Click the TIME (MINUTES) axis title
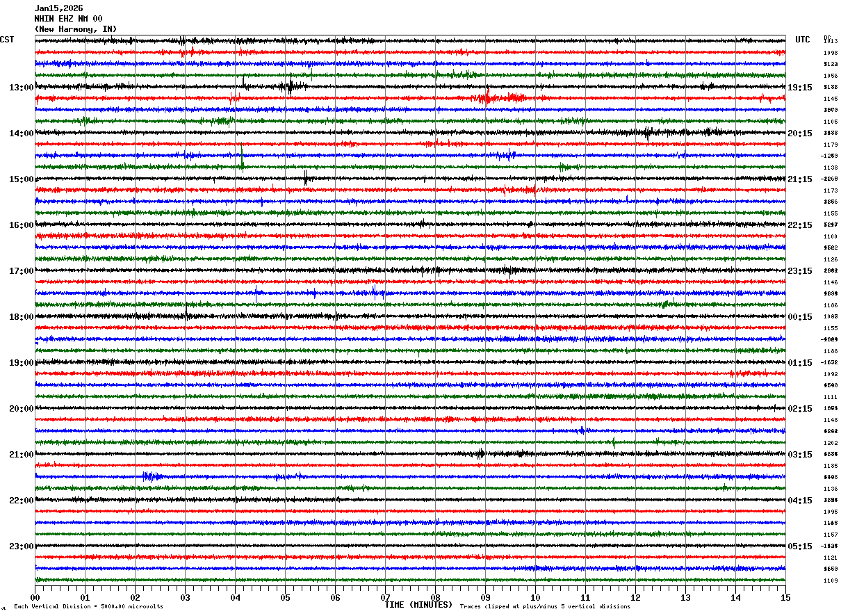This screenshot has height=616, width=841. pos(418,605)
